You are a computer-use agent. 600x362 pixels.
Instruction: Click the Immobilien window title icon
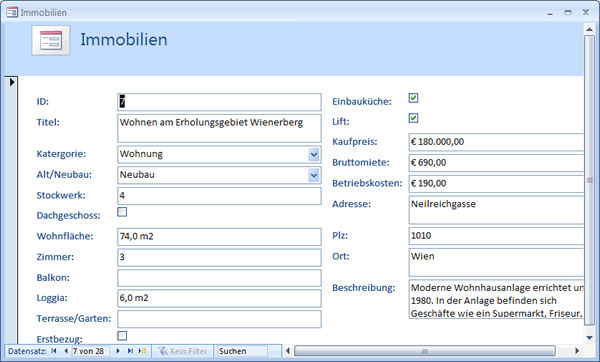12,12
